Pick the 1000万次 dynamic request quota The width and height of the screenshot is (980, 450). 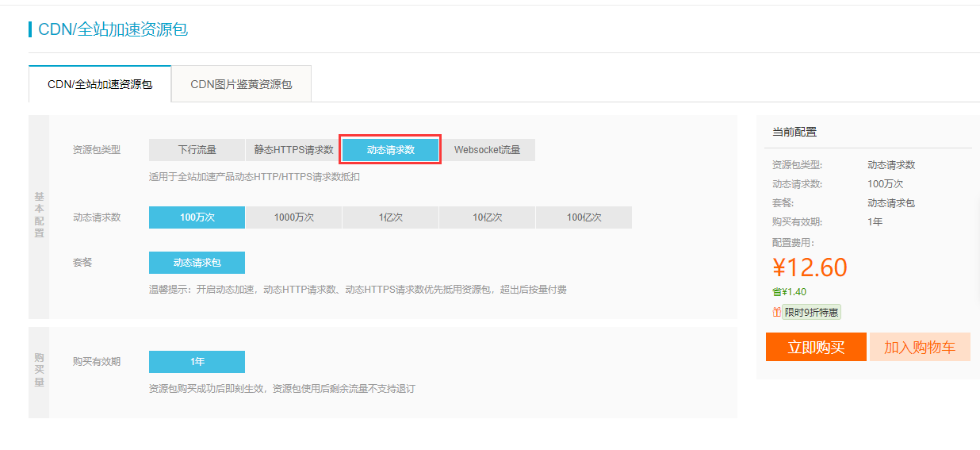293,217
